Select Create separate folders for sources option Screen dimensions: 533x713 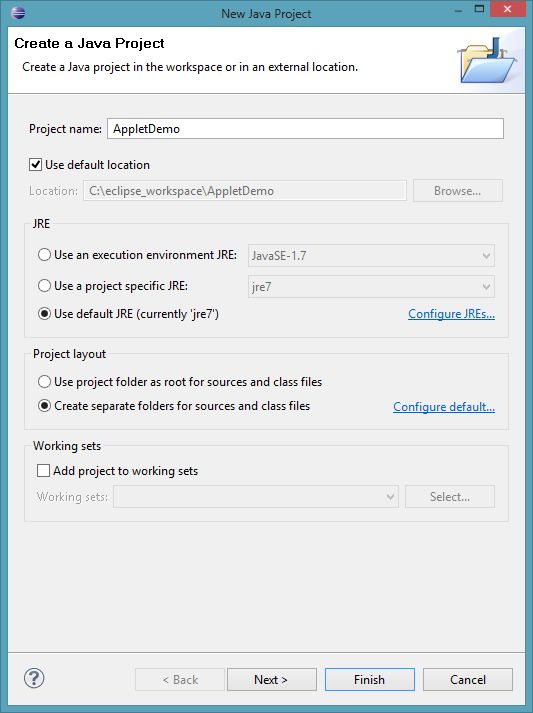pyautogui.click(x=44, y=406)
